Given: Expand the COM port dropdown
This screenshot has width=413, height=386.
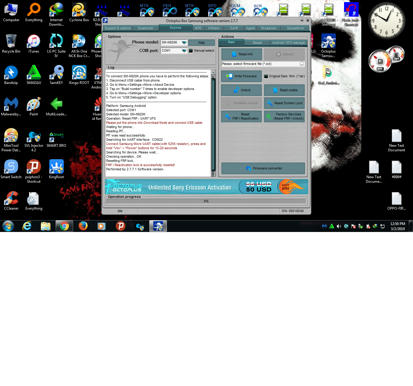Looking at the screenshot, I should click(184, 51).
